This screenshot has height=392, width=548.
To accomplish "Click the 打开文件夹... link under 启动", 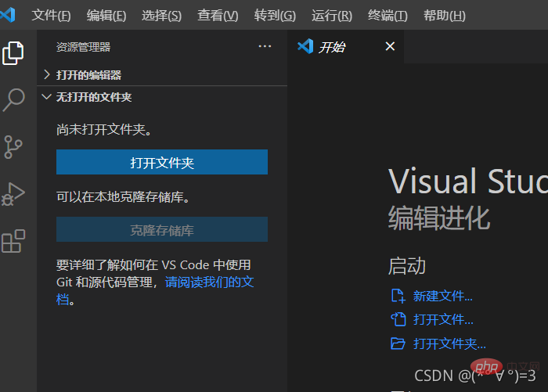I will click(449, 343).
